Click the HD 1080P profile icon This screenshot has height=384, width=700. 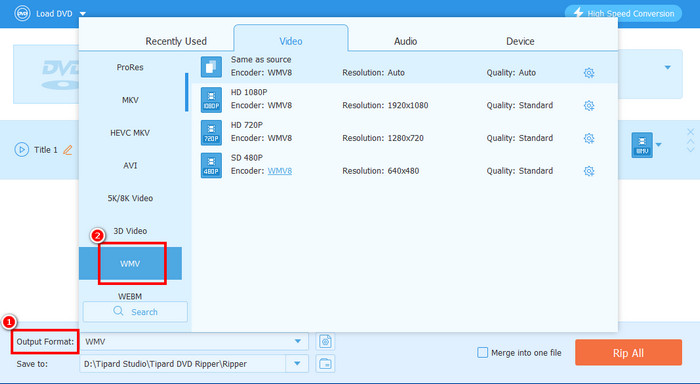pyautogui.click(x=211, y=99)
